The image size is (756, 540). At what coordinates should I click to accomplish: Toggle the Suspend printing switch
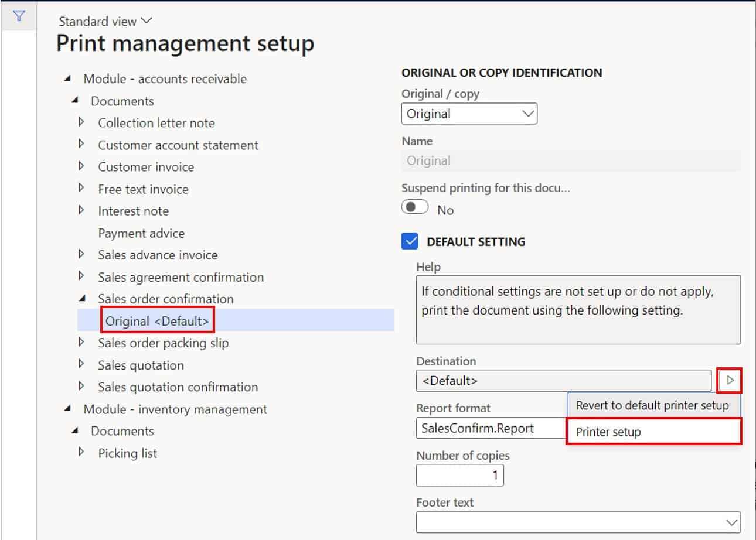(x=414, y=206)
